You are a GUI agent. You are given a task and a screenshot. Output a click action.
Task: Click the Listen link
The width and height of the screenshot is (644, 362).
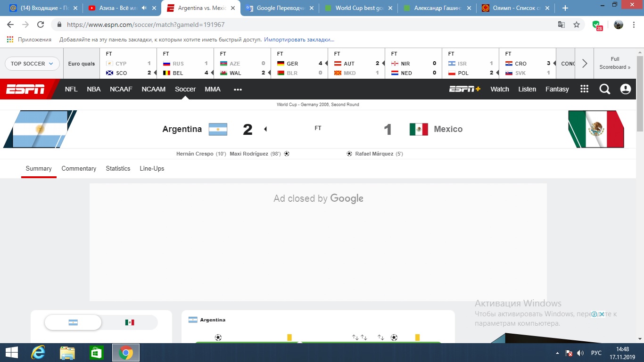tap(527, 89)
